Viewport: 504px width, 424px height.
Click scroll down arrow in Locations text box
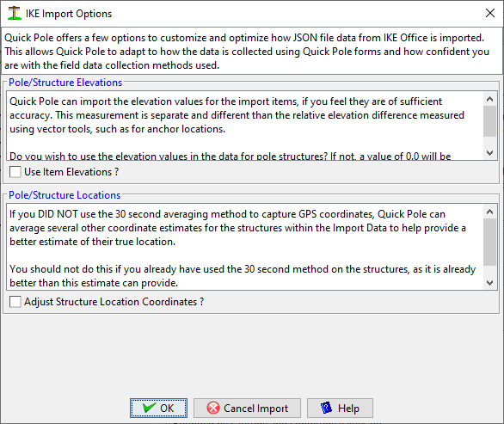coord(490,283)
